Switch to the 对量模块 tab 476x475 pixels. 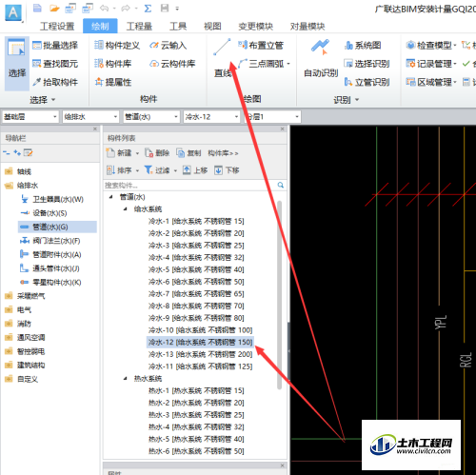tap(307, 26)
